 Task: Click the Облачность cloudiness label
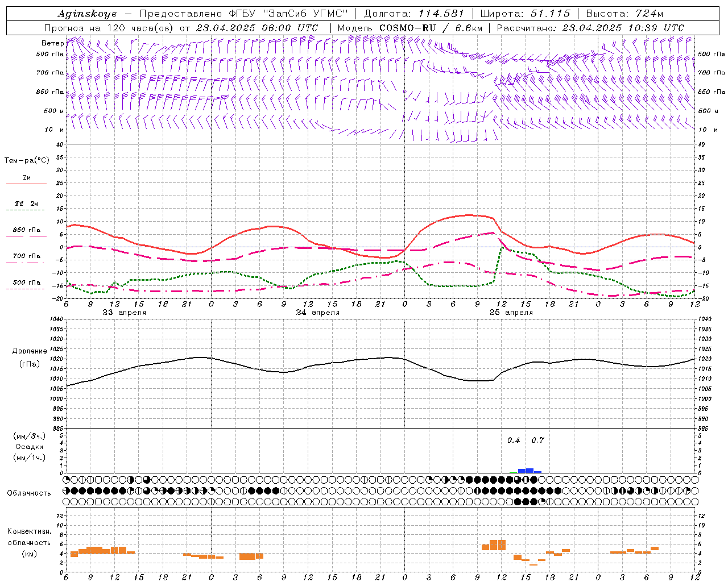click(29, 493)
